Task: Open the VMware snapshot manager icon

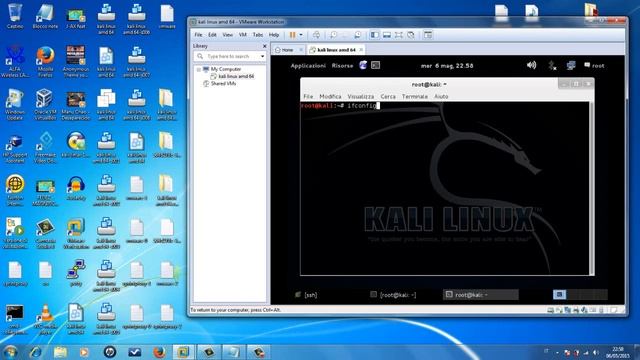Action: coord(358,35)
